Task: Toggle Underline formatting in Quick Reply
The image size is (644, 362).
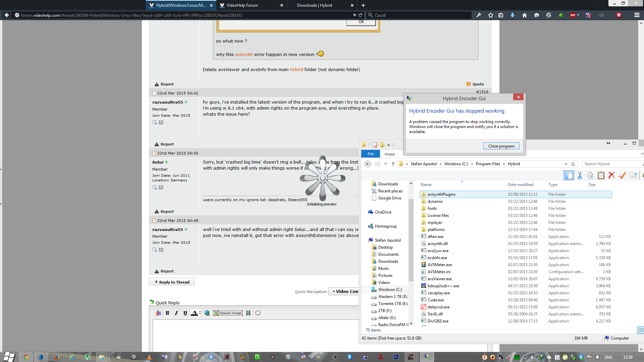Action: [x=185, y=313]
